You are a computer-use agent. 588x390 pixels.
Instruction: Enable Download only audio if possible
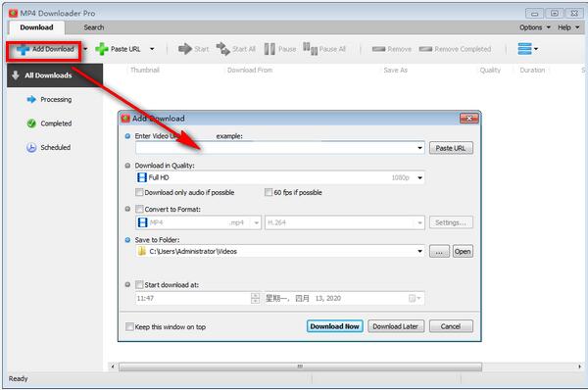139,192
